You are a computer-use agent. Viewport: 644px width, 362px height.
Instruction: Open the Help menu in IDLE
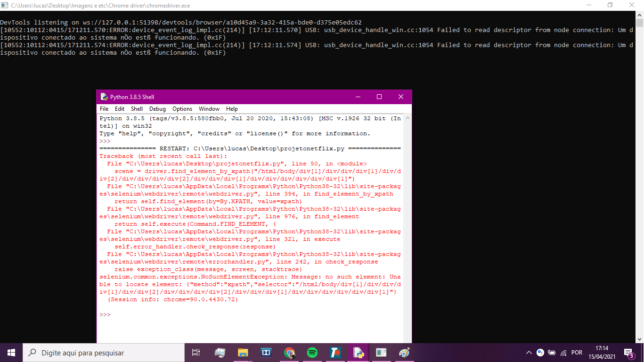[232, 109]
